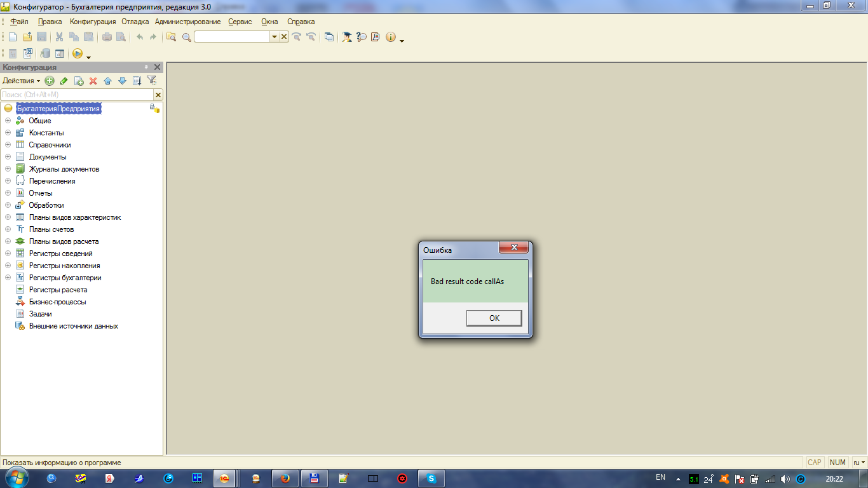Click the Redo arrow icon
The width and height of the screenshot is (868, 488).
(153, 37)
